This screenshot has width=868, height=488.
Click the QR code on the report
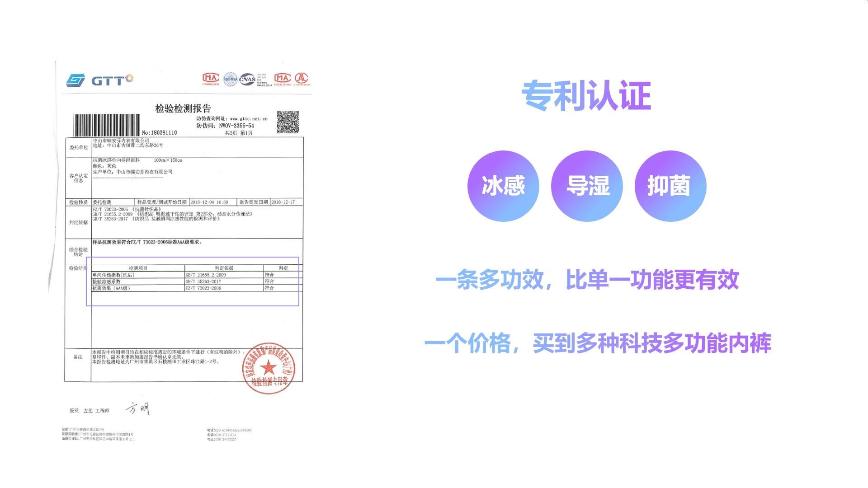pos(288,122)
